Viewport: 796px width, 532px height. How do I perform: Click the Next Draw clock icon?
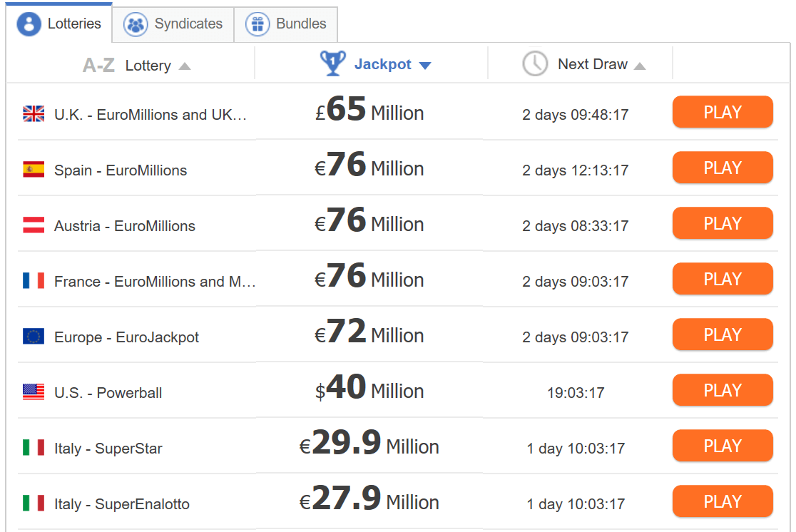click(x=535, y=64)
